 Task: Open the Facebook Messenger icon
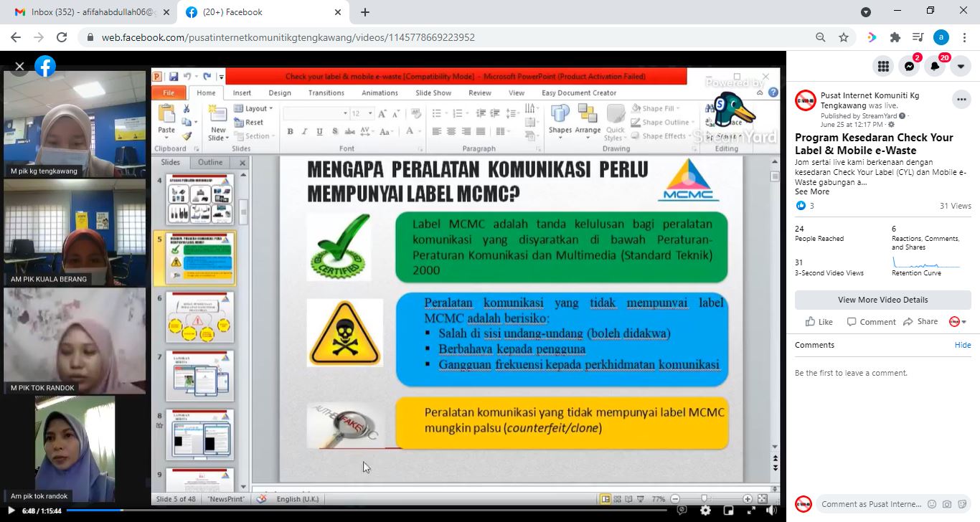[909, 66]
